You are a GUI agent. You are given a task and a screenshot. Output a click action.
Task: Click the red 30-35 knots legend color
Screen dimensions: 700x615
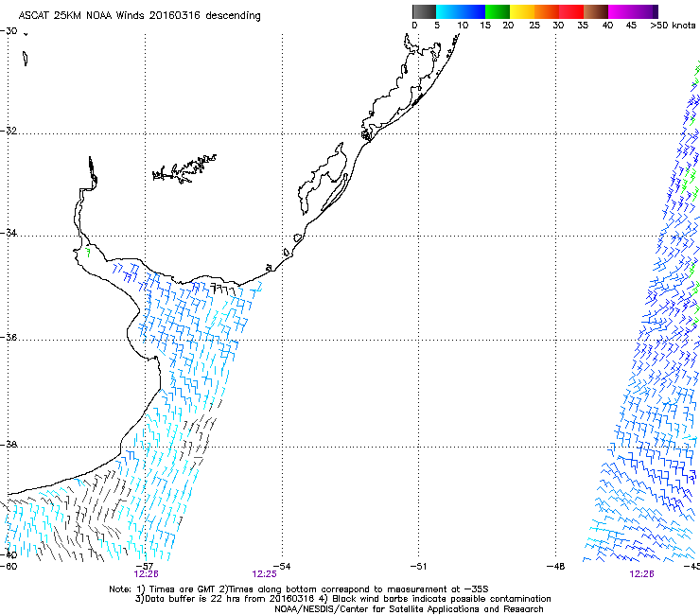(x=571, y=11)
